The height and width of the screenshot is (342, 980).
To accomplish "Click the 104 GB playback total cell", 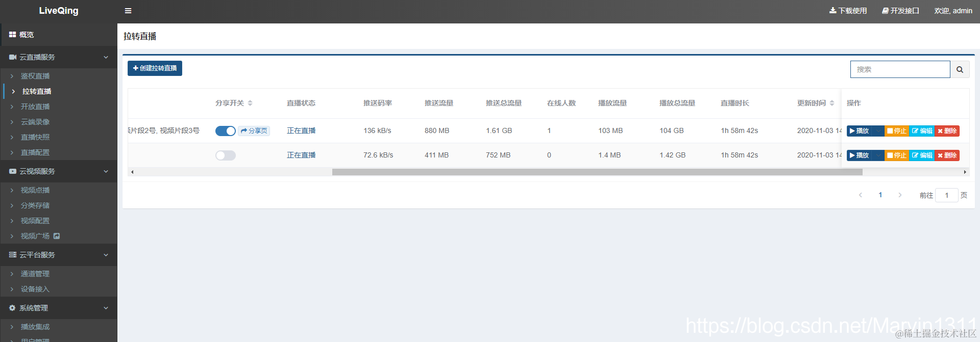I will pyautogui.click(x=671, y=131).
